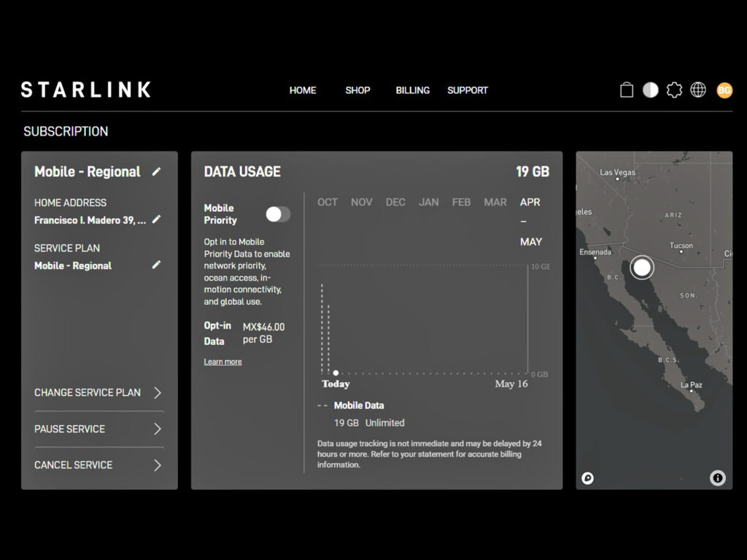Switch to the Billing menu item
The height and width of the screenshot is (560, 747).
412,90
